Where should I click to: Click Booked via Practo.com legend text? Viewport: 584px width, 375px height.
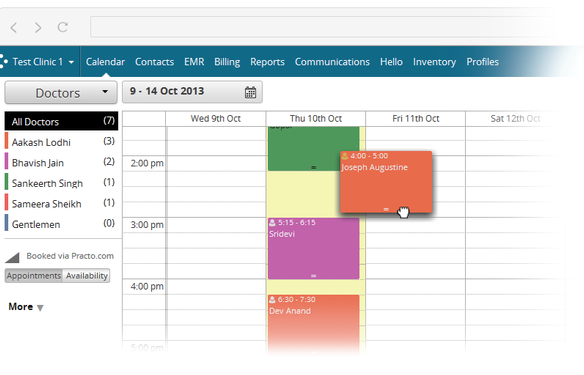(70, 256)
